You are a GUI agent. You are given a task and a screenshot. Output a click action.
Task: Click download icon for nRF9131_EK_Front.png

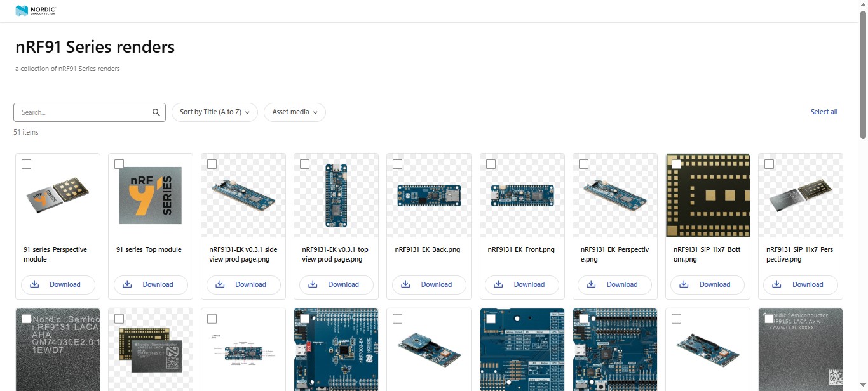[498, 284]
